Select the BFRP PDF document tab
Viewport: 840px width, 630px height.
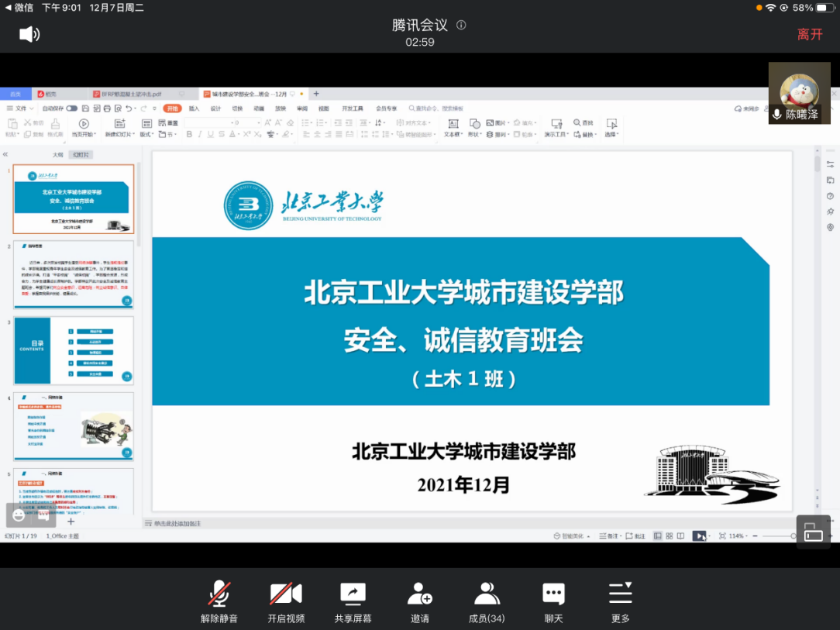tap(132, 94)
